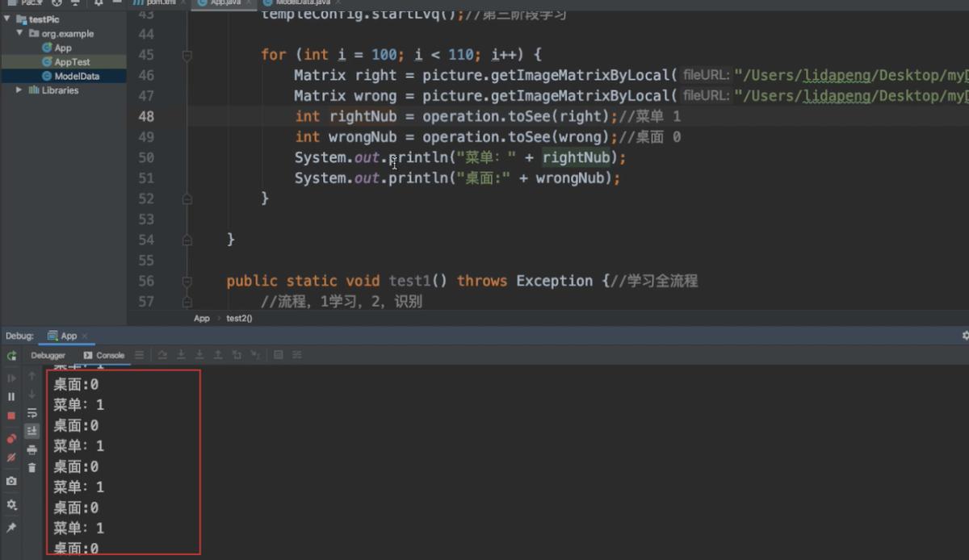Toggle soft-wrap in the console output

click(x=31, y=411)
